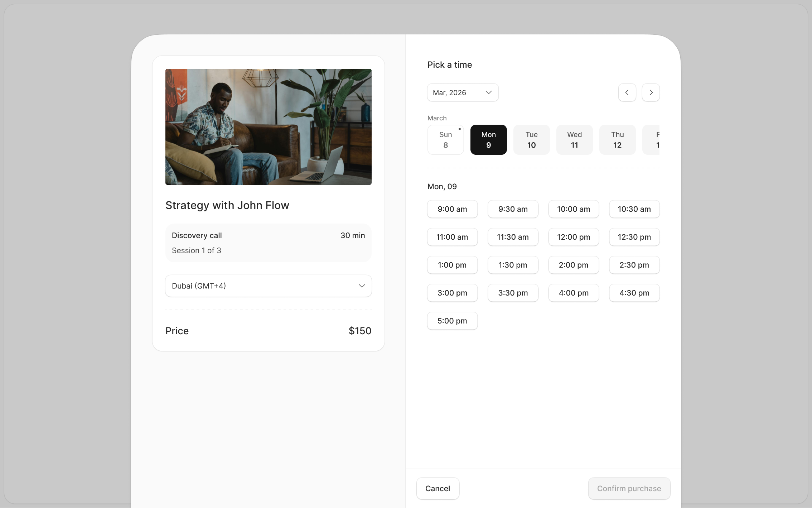Click the John Flow session photo
The height and width of the screenshot is (508, 812).
coord(268,127)
